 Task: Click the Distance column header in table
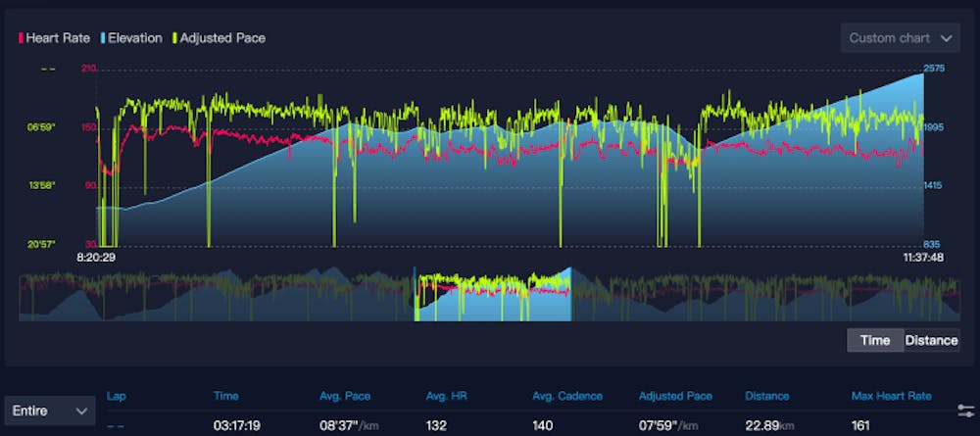click(766, 396)
